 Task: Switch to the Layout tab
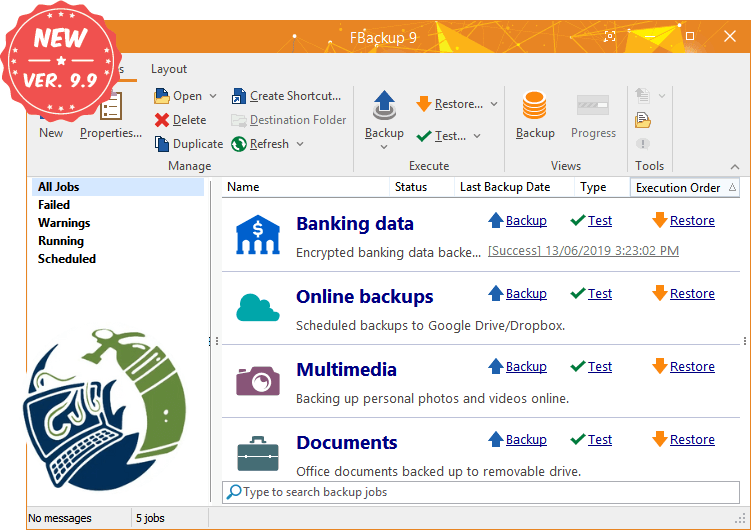(169, 69)
